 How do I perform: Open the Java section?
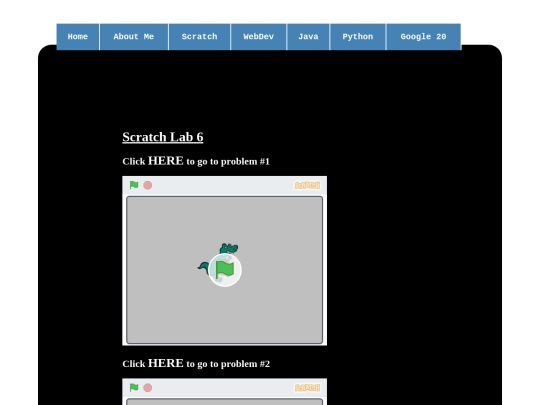tap(308, 37)
